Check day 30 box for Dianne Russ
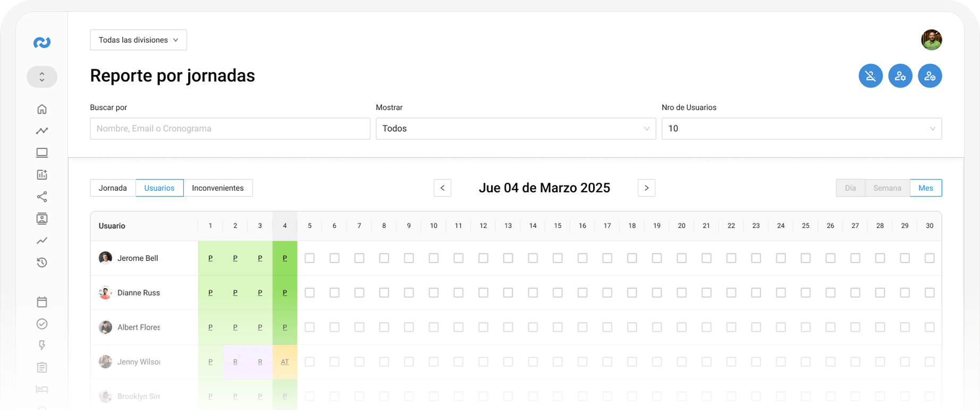The image size is (980, 410). [930, 293]
